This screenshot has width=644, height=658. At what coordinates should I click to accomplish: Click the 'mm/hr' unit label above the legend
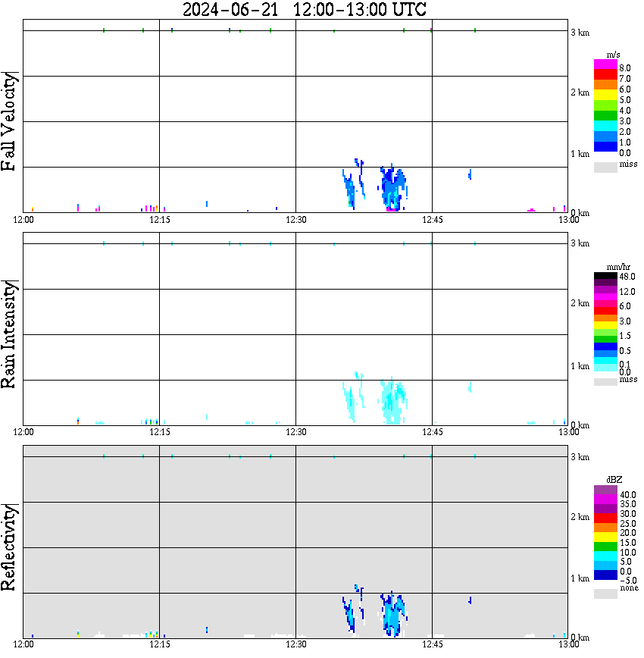coord(618,267)
